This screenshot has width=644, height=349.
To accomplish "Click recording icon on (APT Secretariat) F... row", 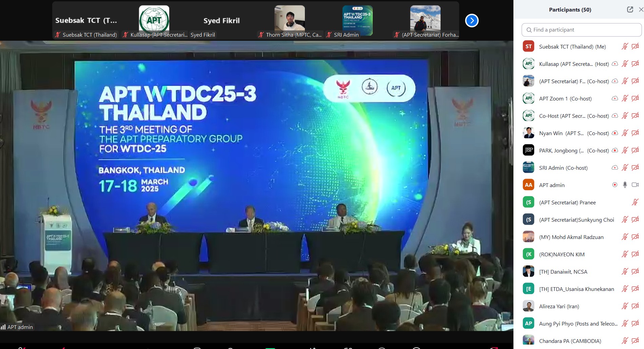I will (x=614, y=81).
